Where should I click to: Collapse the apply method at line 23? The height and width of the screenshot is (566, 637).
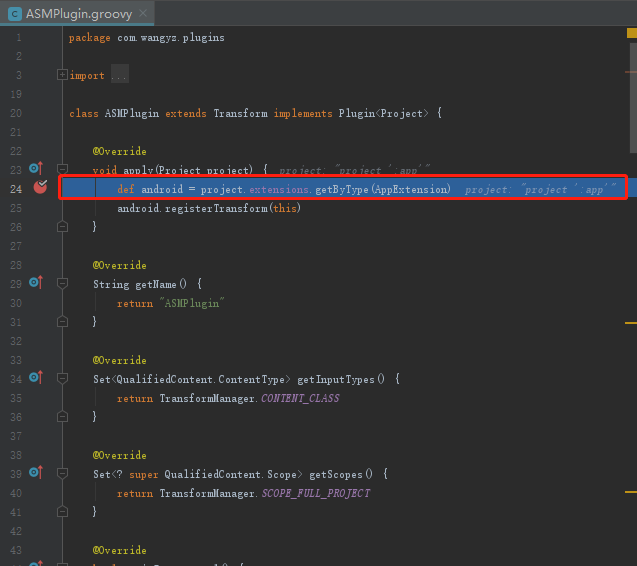(63, 169)
